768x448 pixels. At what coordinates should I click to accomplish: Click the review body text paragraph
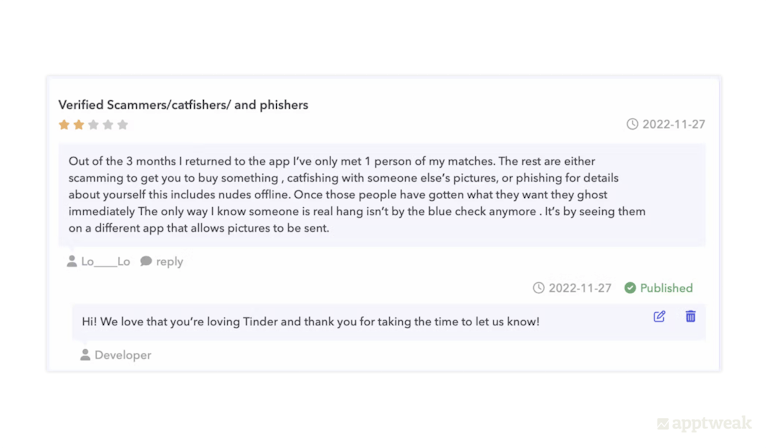(357, 194)
